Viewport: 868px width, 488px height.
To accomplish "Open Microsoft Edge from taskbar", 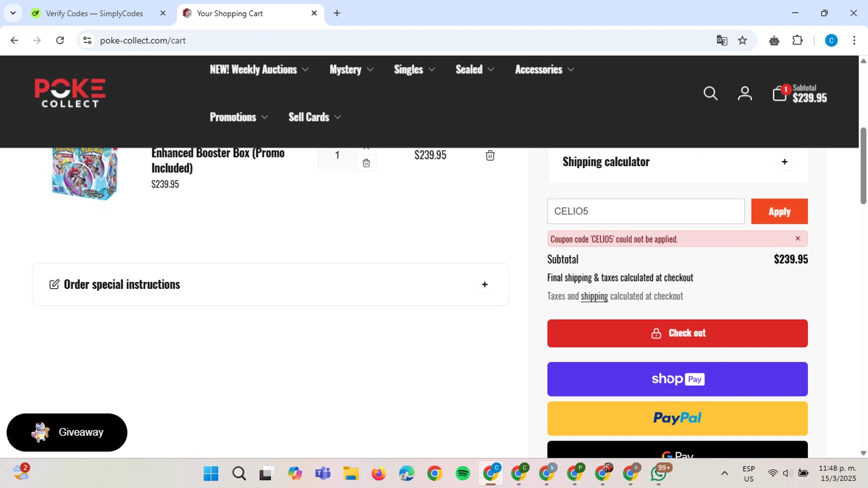I will click(x=407, y=474).
